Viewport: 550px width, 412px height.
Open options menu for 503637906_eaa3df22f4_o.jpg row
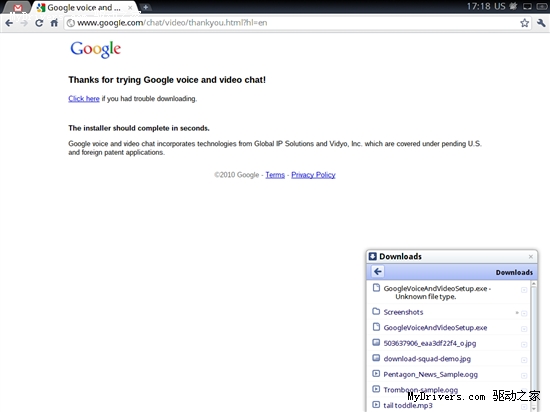524,344
